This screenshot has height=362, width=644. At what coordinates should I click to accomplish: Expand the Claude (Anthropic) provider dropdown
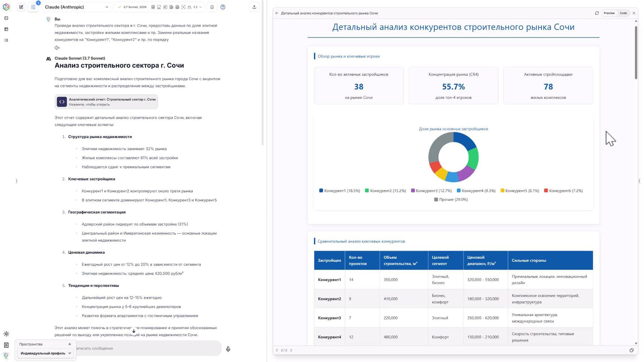coord(76,7)
